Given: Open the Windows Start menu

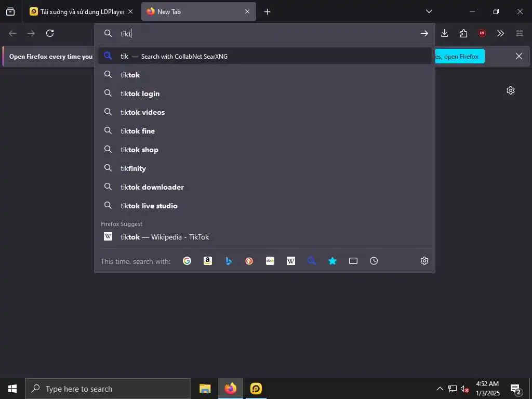Looking at the screenshot, I should coord(12,389).
